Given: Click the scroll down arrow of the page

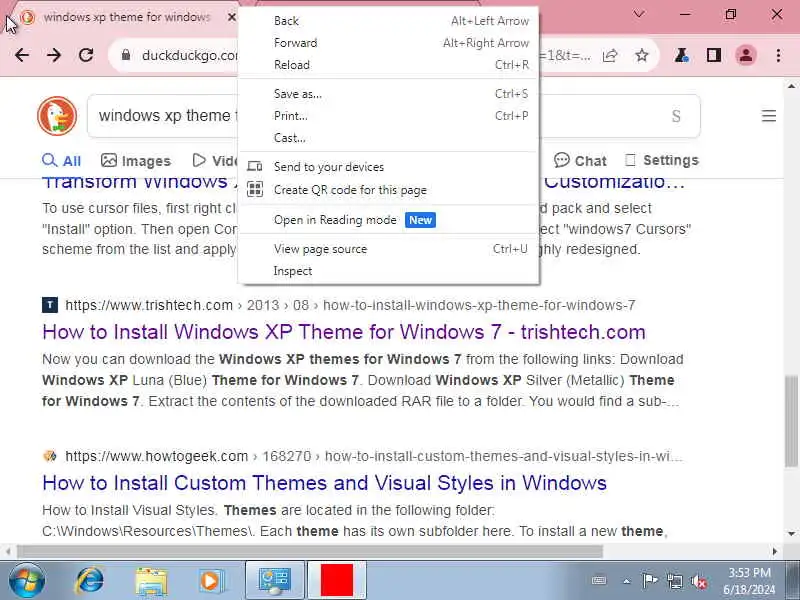Looking at the screenshot, I should coord(791,534).
